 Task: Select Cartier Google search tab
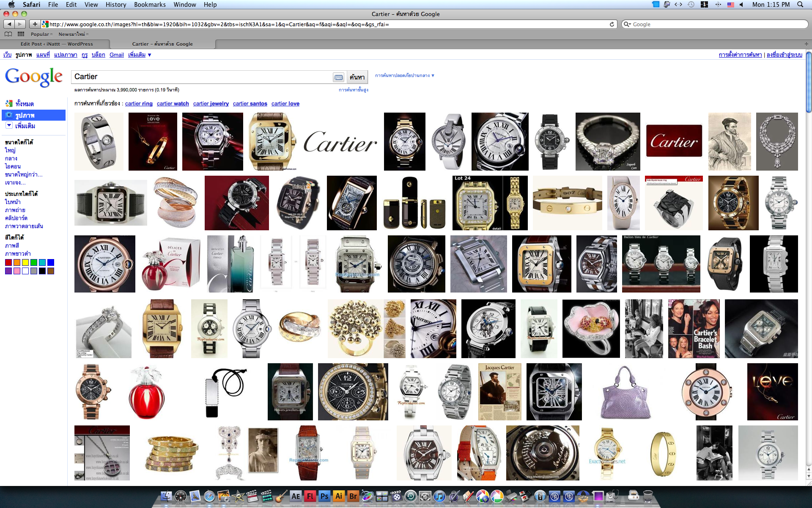pyautogui.click(x=162, y=44)
